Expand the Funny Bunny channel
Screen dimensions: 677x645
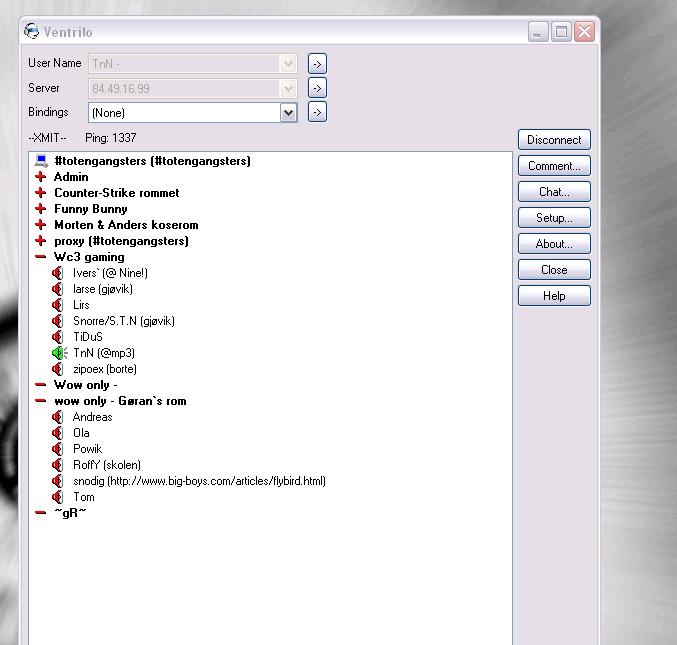[x=41, y=209]
